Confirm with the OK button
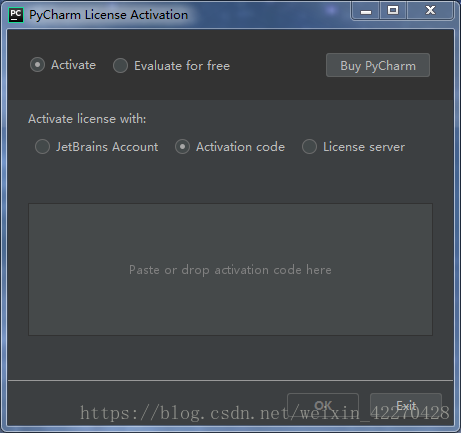Image resolution: width=461 pixels, height=433 pixels. 323,405
